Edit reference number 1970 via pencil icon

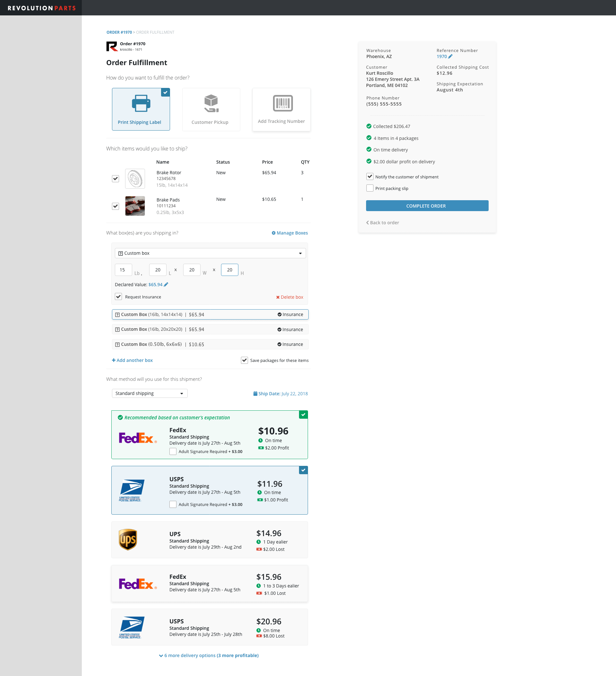450,57
